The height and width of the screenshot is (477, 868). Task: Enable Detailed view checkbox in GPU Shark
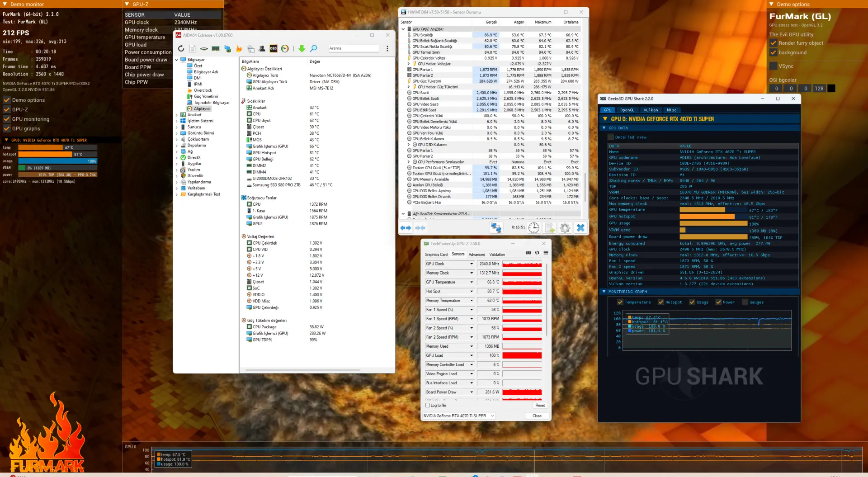tap(611, 137)
